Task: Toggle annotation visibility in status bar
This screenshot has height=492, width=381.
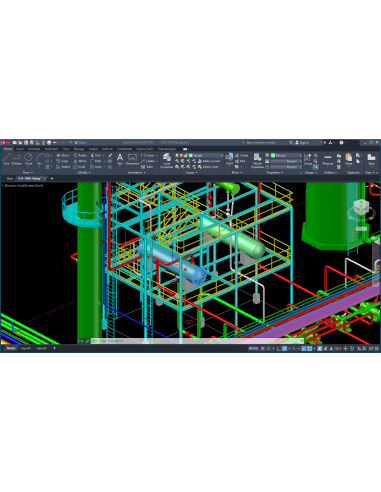Action: click(x=319, y=349)
